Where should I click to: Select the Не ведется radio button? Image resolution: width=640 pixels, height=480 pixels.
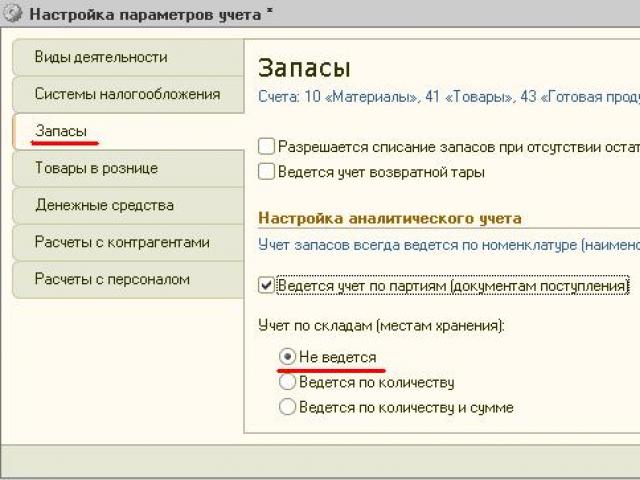coord(288,356)
